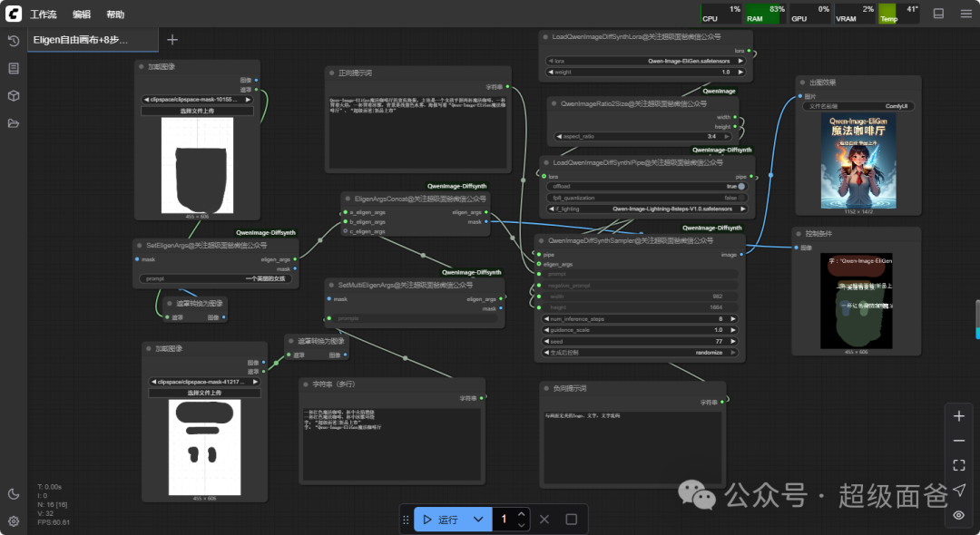Screen dimensions: 980x535
Task: Select the Eligen自由画布+8步 workflow tab
Action: click(93, 40)
